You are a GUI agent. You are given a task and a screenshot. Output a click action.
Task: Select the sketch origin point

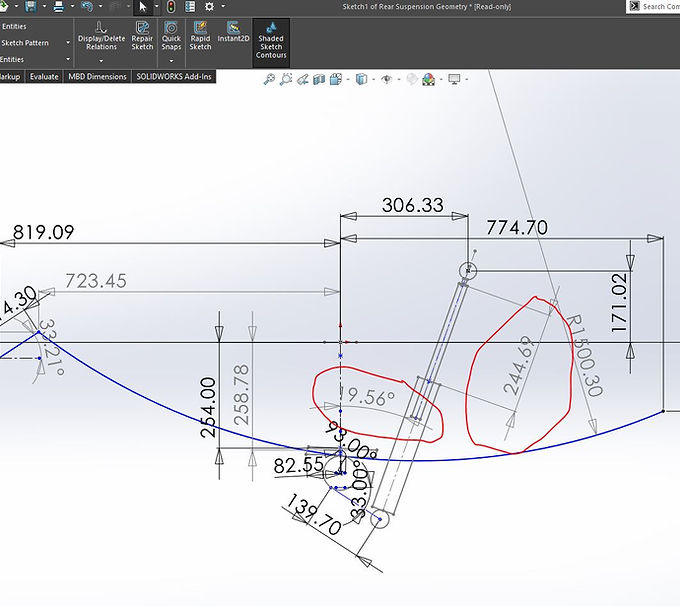point(340,342)
